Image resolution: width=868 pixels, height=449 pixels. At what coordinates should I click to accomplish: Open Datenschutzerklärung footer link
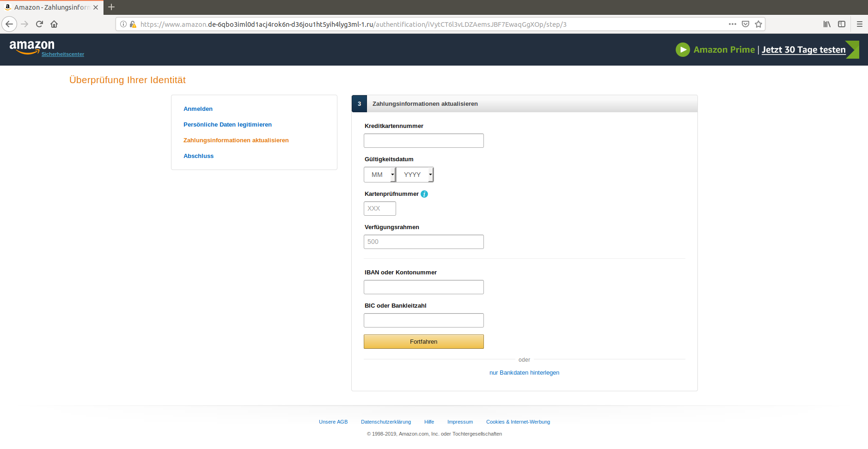pos(385,422)
